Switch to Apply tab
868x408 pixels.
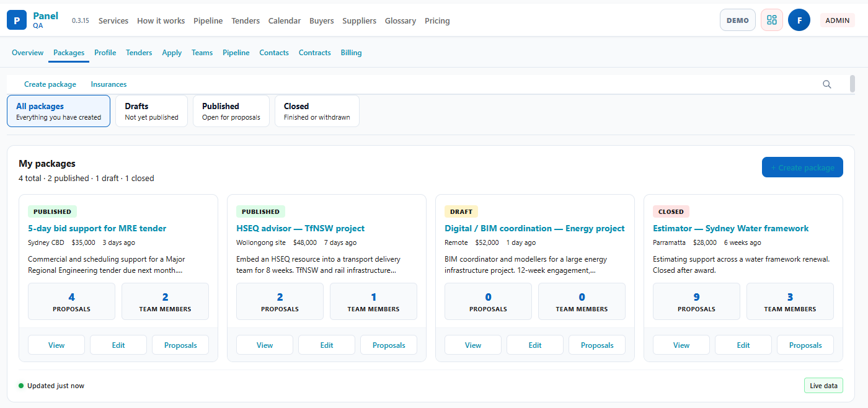click(172, 53)
